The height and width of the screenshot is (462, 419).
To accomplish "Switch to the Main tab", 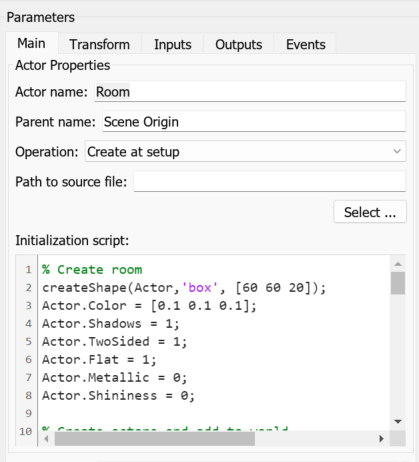I will tap(32, 43).
